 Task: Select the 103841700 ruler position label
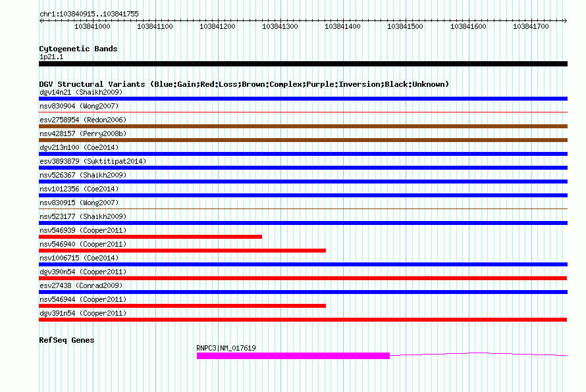[531, 26]
